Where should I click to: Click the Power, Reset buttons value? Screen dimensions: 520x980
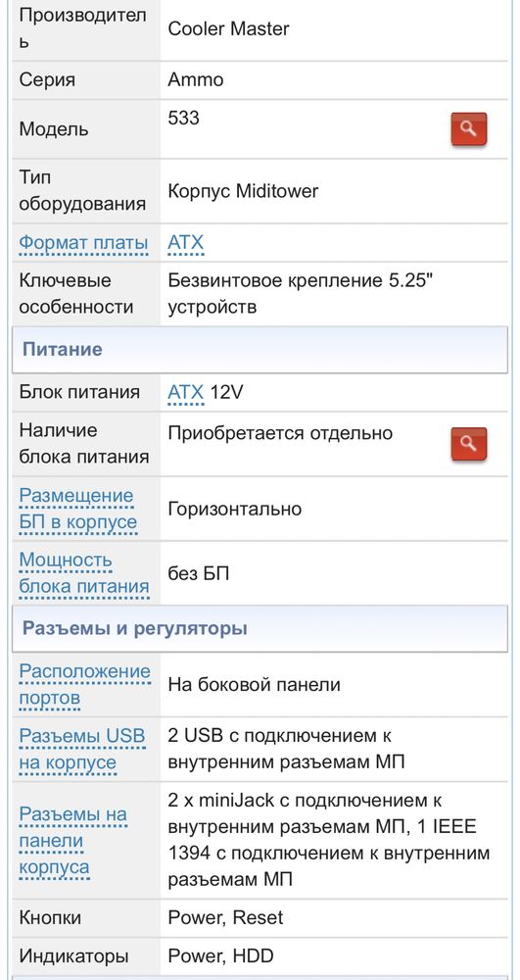point(225,917)
